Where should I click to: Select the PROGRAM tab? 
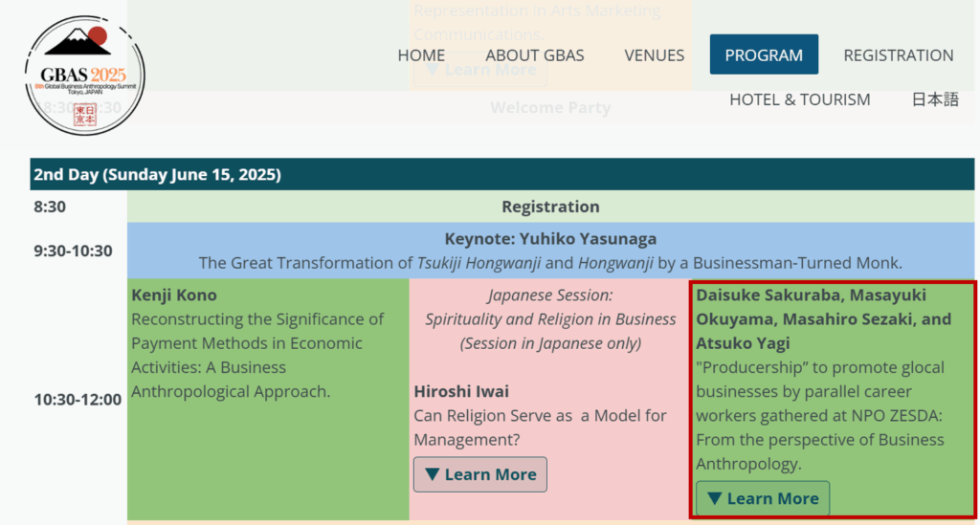(764, 55)
